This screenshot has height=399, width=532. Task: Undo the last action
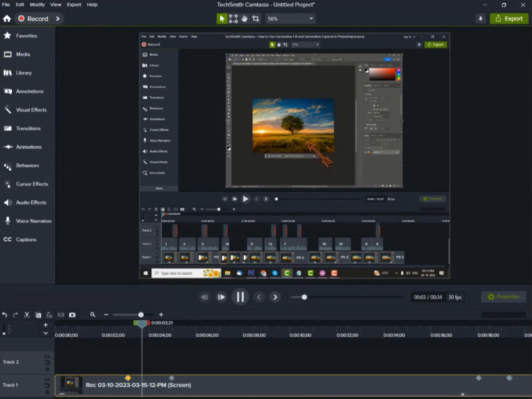tap(5, 315)
